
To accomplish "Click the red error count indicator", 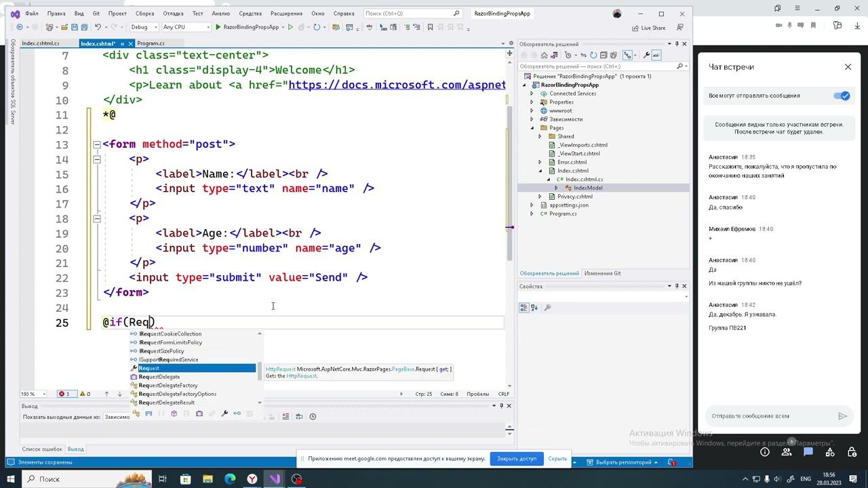I will pos(64,394).
